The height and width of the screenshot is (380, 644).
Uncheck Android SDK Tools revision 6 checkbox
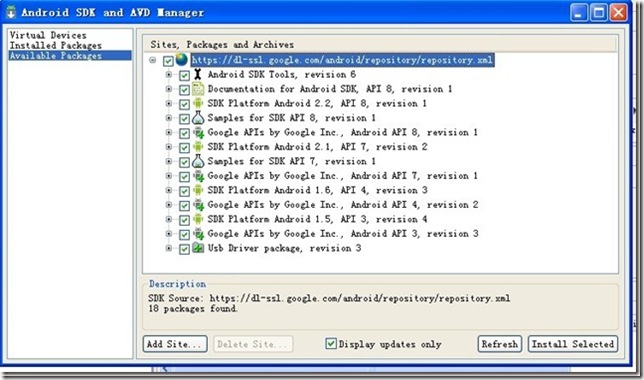click(x=184, y=75)
